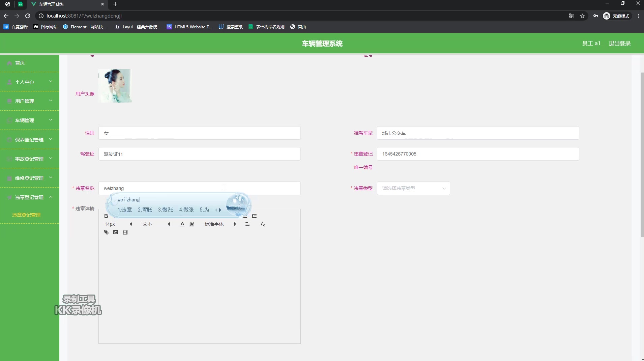This screenshot has width=644, height=361.
Task: Open the text color picker
Action: pyautogui.click(x=182, y=224)
